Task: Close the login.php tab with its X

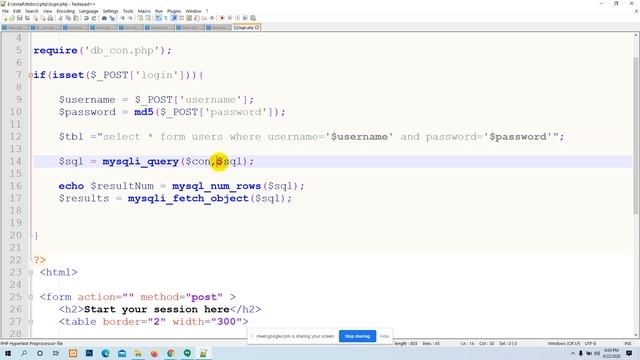Action: pyautogui.click(x=257, y=27)
